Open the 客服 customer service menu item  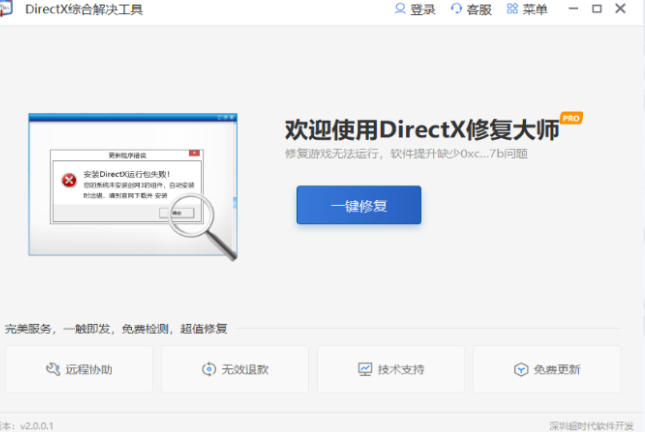tap(479, 9)
